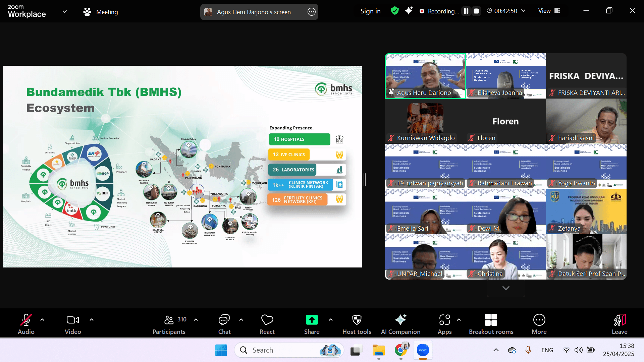Click the taskbar Search box
Viewport: 644px width, 362px height.
pos(289,350)
